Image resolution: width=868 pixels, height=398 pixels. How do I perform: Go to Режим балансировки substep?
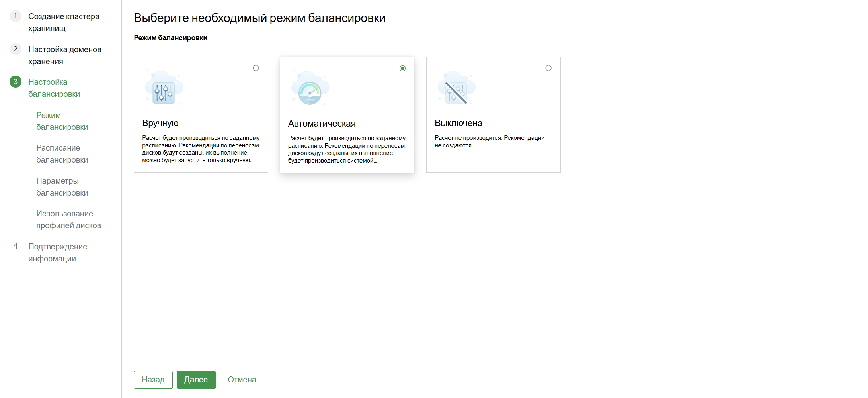coord(62,121)
